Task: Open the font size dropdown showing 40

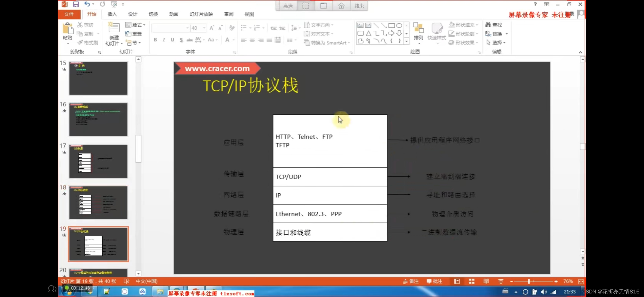Action: coord(204,28)
